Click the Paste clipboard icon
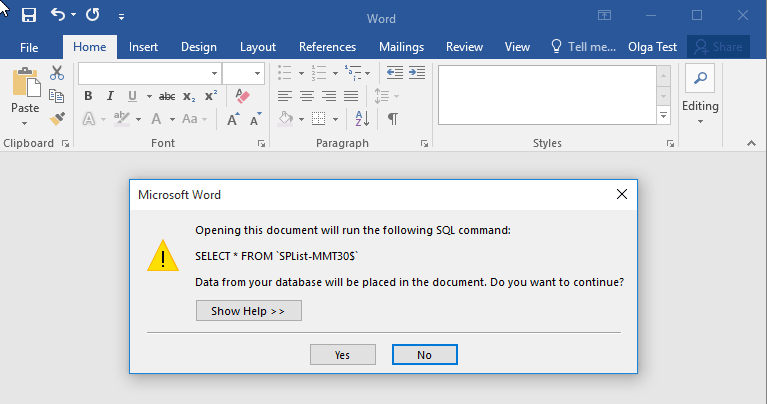 coord(26,82)
